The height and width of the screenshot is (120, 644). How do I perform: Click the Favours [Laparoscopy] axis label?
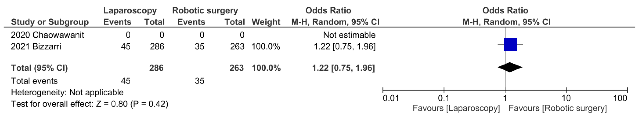pyautogui.click(x=456, y=108)
